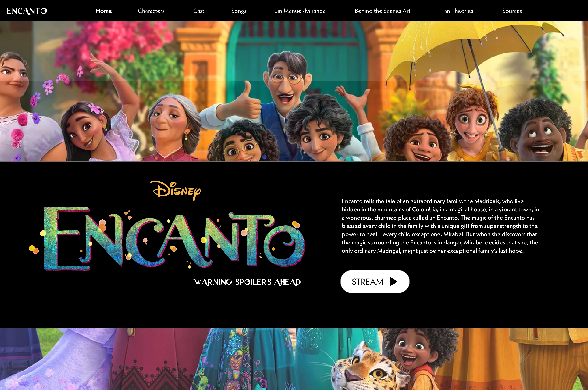This screenshot has height=390, width=588.
Task: Navigate to the Songs page
Action: click(239, 11)
